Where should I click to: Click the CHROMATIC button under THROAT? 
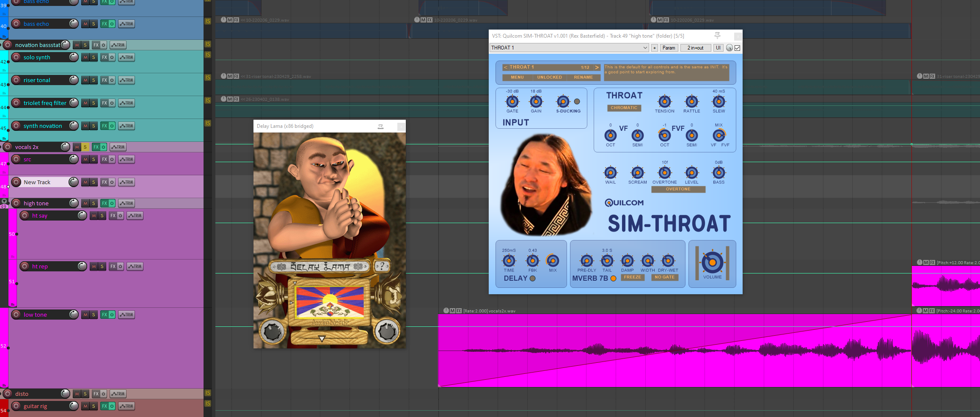click(x=624, y=108)
